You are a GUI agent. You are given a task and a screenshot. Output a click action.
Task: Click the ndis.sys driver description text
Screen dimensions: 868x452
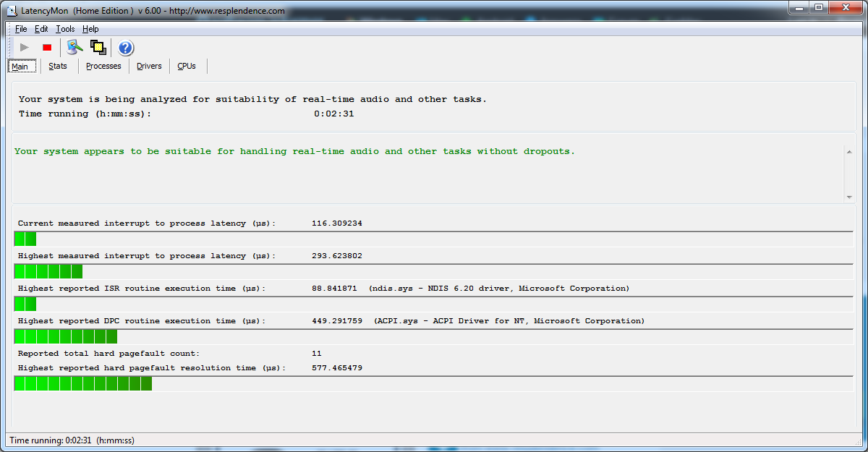tap(499, 289)
